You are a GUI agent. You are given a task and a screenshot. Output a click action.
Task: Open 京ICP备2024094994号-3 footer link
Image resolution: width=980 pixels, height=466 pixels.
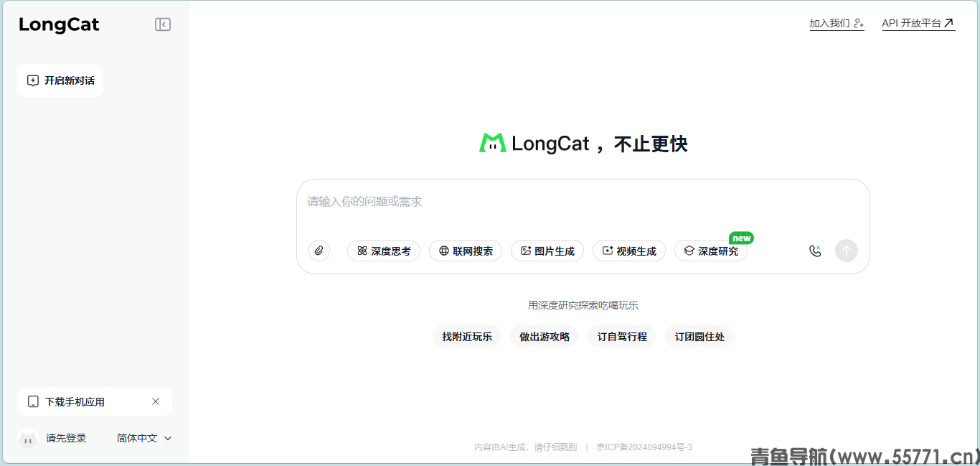(x=644, y=447)
